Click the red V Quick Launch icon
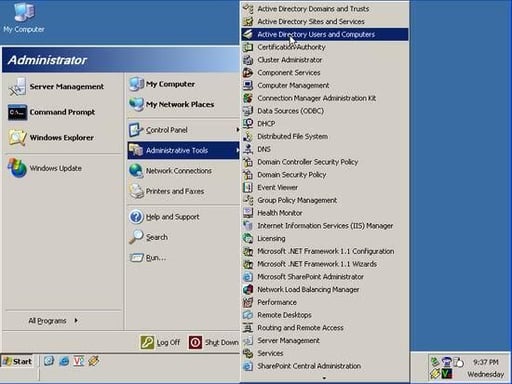Image resolution: width=512 pixels, height=384 pixels. click(x=79, y=361)
